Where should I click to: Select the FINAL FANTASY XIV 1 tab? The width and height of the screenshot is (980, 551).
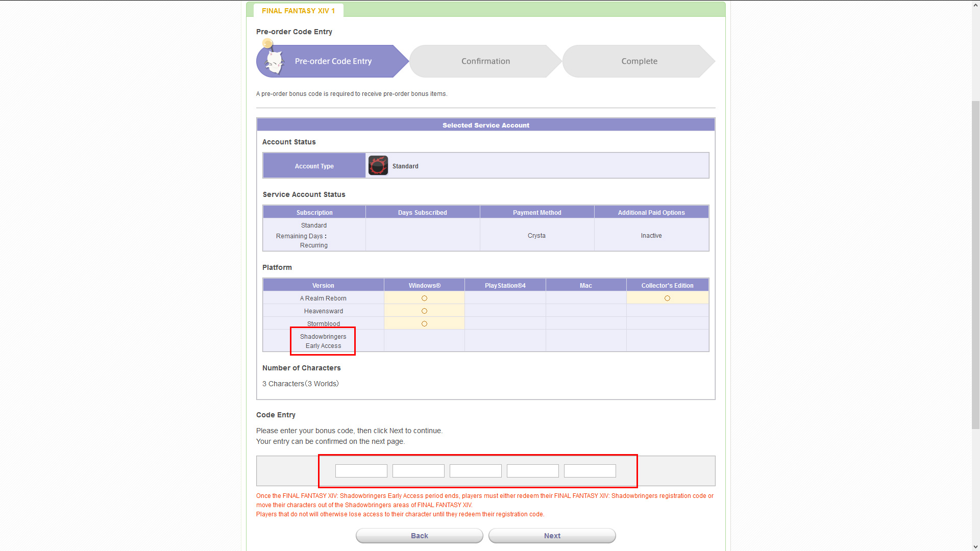[298, 11]
